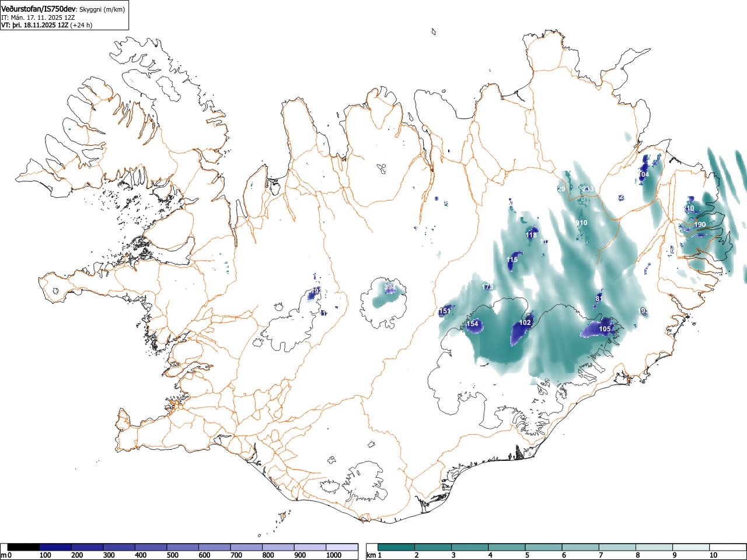Click the visibility value 104 on the map

coord(644,174)
